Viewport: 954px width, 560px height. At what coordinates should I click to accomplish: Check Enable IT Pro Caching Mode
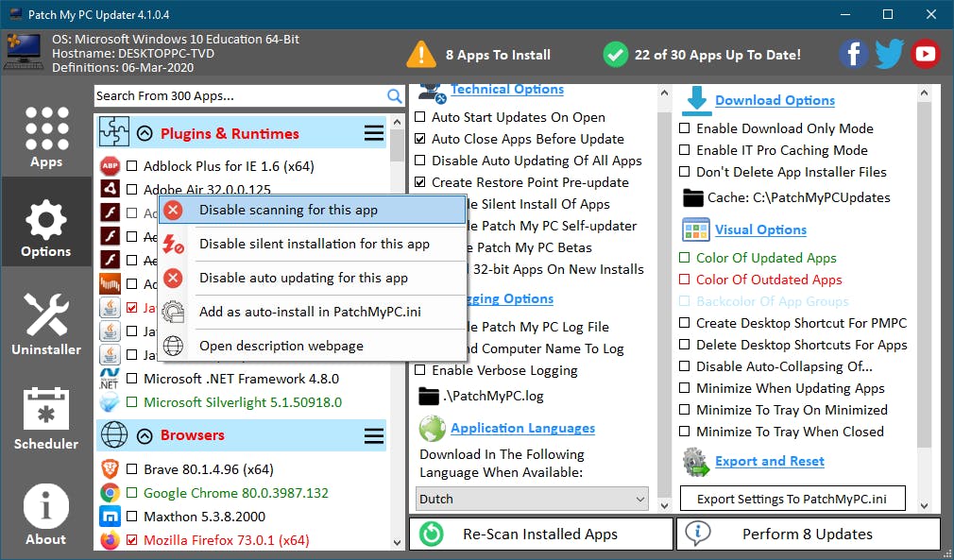click(x=685, y=150)
